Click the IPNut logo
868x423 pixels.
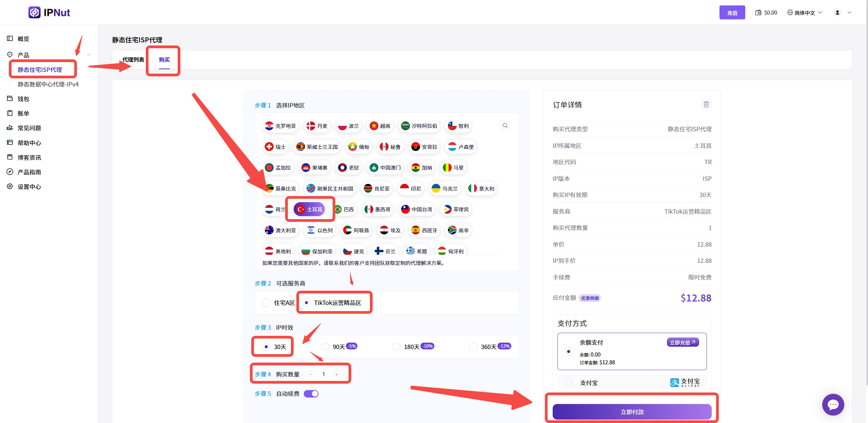pos(49,13)
